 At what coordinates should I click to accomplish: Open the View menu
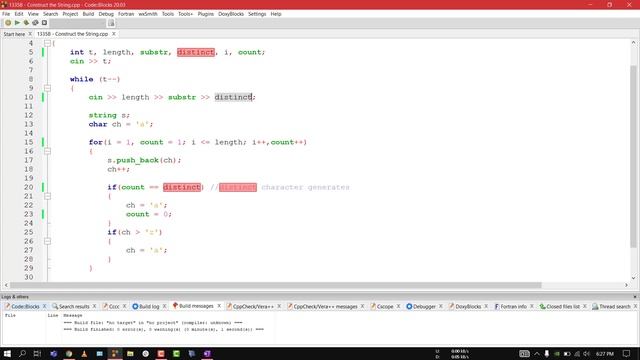point(33,14)
